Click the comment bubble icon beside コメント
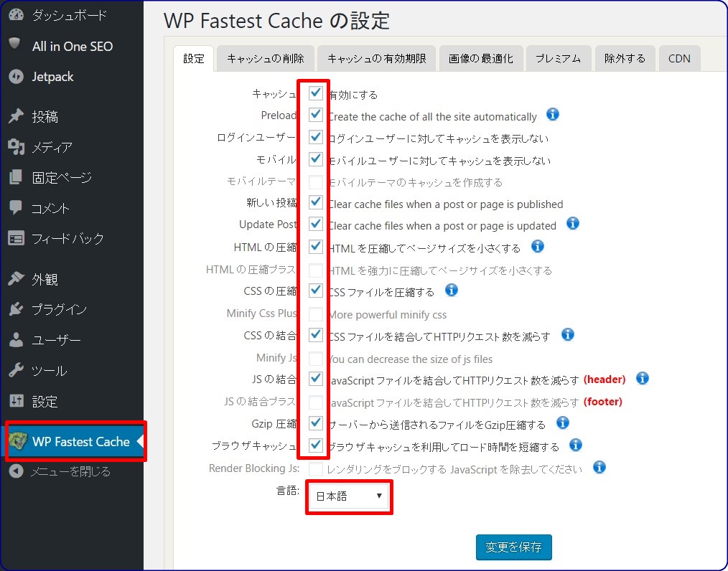Viewport: 728px width, 571px height. [15, 207]
